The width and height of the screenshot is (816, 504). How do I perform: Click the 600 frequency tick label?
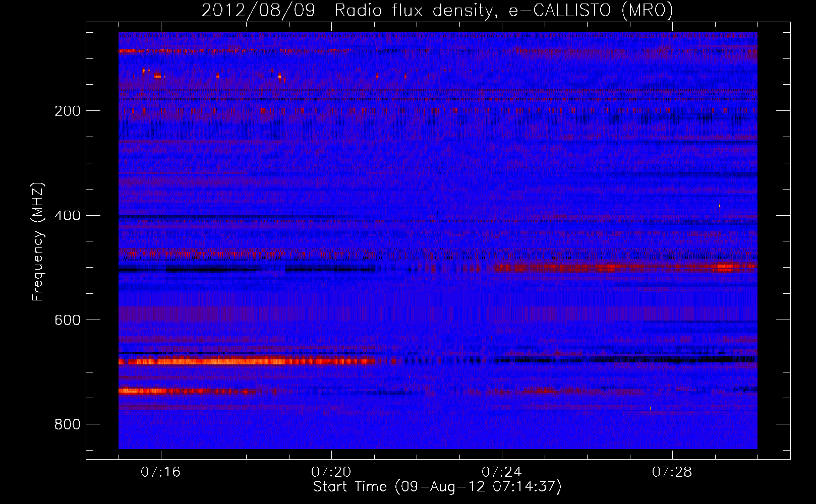(x=68, y=320)
